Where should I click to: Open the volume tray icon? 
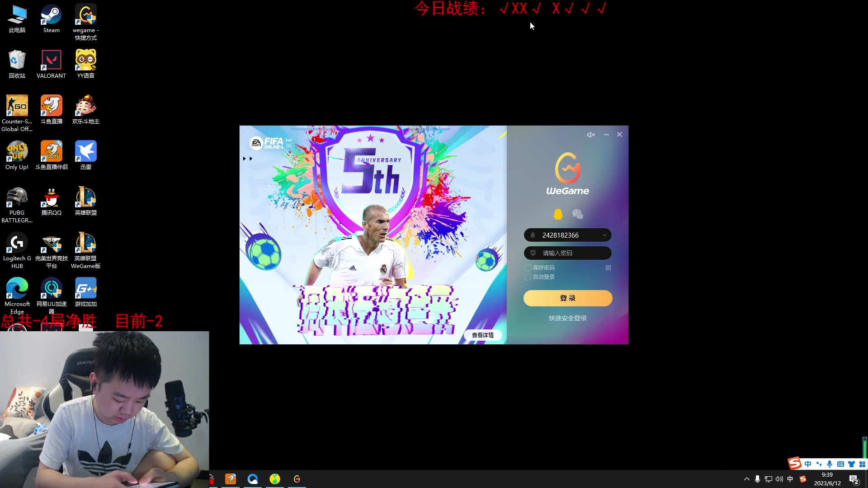pyautogui.click(x=779, y=479)
